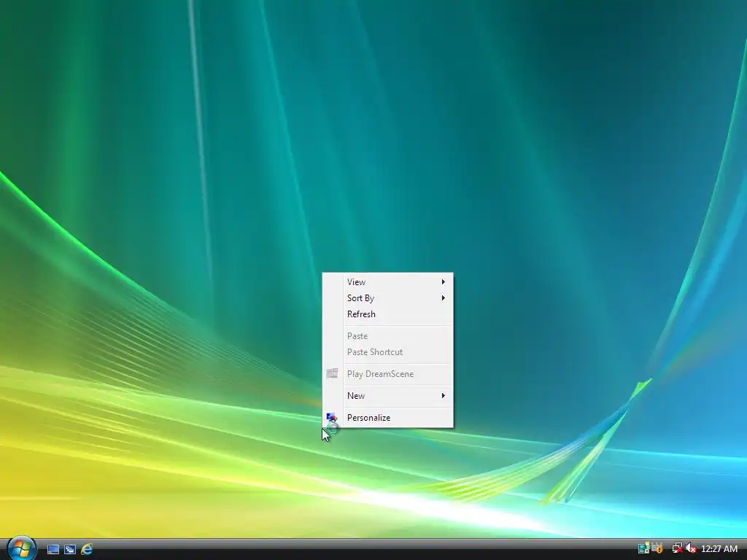The image size is (747, 560).
Task: Open the Sort By submenu
Action: pyautogui.click(x=388, y=298)
